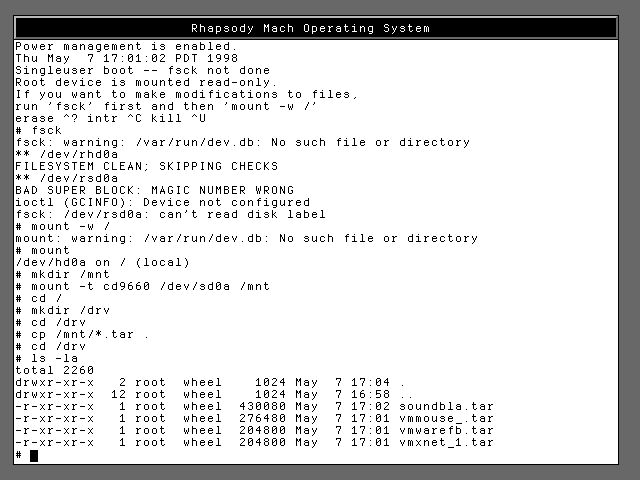640x480 pixels.
Task: Select the '# cp /mnt/*.tar .' command
Action: click(x=82, y=334)
